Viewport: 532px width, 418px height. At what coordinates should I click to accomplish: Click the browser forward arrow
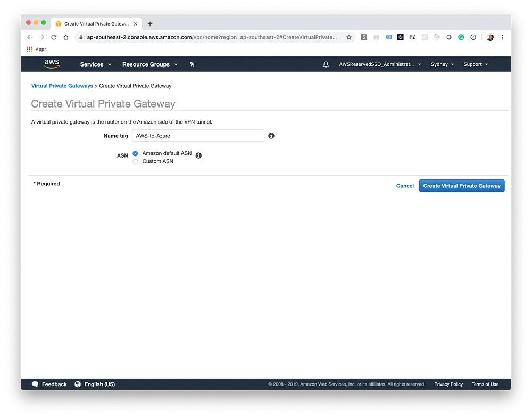pyautogui.click(x=41, y=37)
